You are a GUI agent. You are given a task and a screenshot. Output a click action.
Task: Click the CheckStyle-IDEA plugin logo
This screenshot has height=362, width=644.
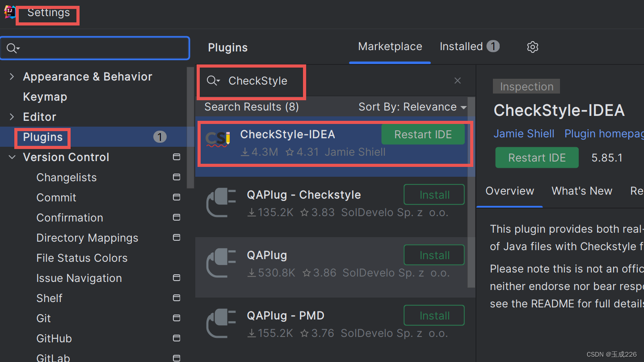point(218,139)
